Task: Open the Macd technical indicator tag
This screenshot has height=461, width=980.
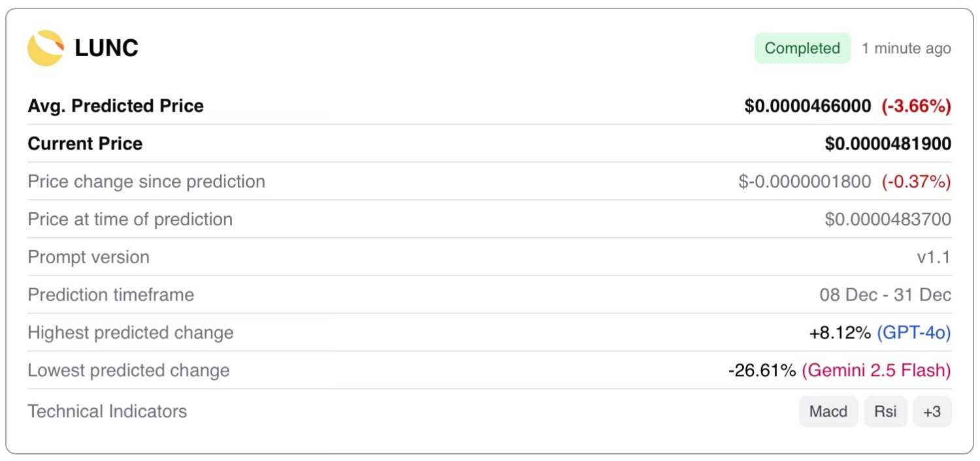Action: click(828, 411)
